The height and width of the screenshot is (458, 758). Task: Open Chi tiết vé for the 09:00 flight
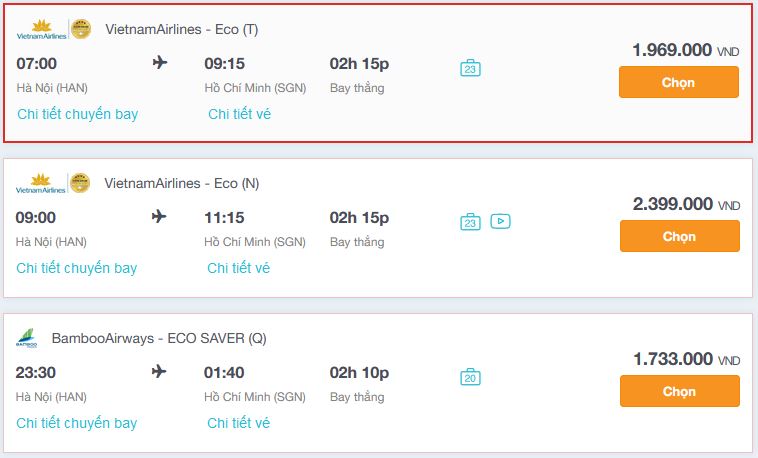238,268
